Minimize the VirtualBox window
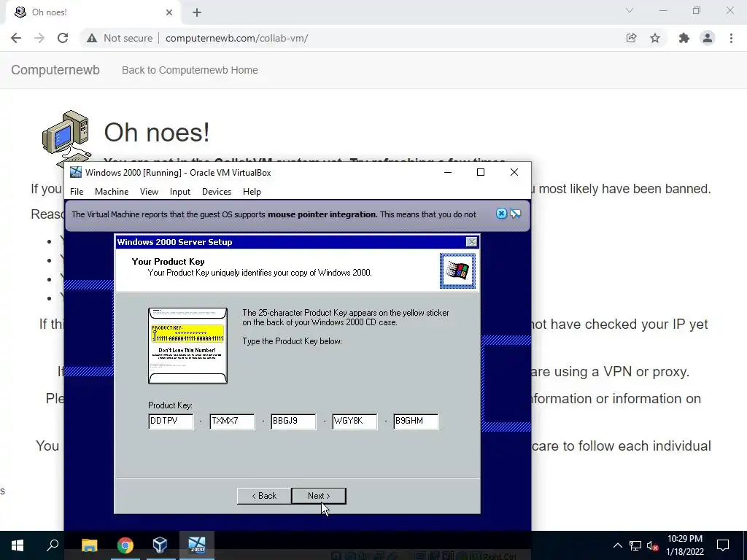Image resolution: width=747 pixels, height=560 pixels. (448, 172)
